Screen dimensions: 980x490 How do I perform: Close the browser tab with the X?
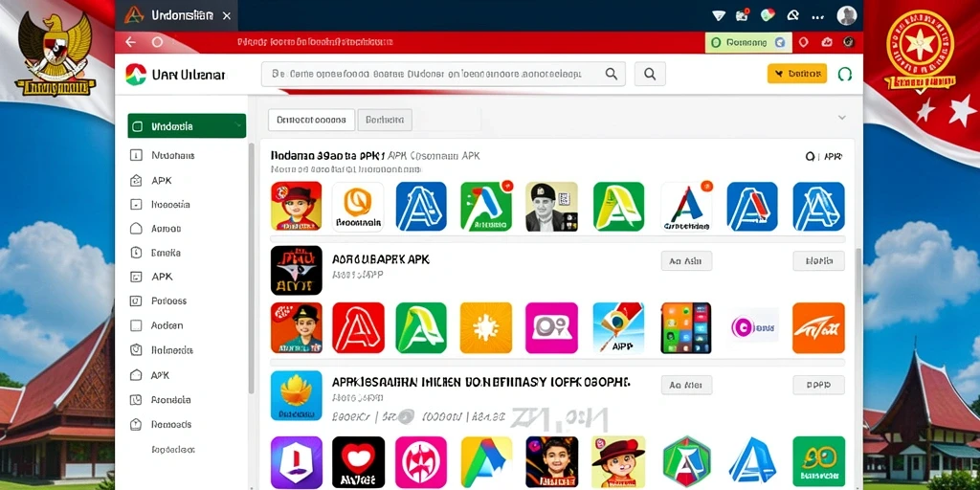(x=226, y=15)
